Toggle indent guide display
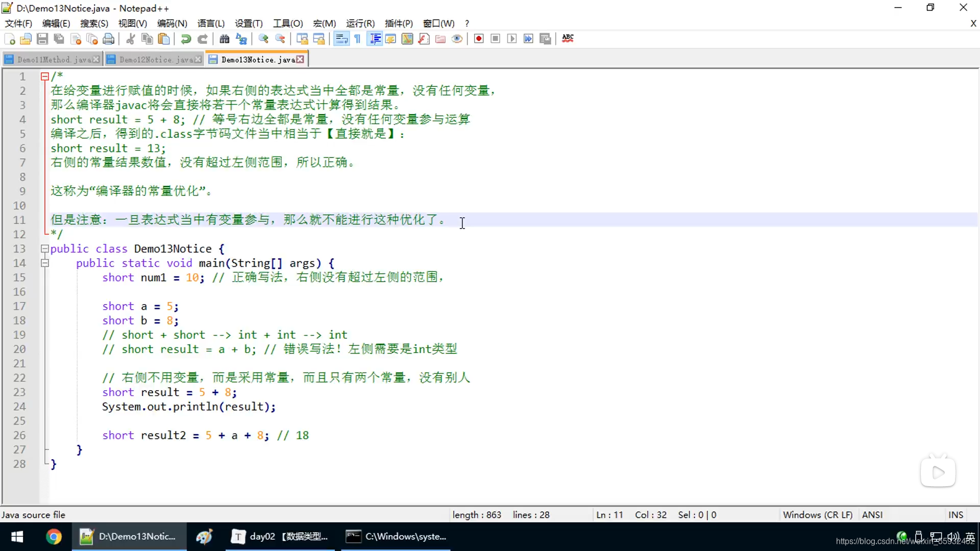This screenshot has height=551, width=980. pyautogui.click(x=375, y=39)
